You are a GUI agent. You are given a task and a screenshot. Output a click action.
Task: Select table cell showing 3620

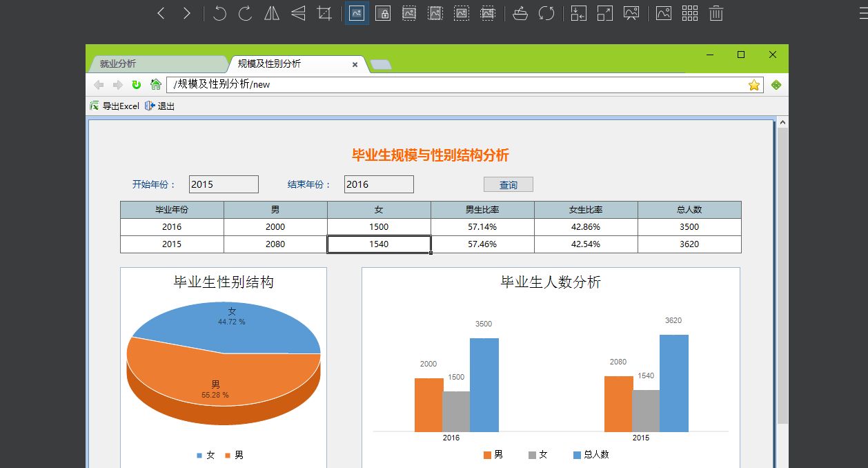[689, 244]
